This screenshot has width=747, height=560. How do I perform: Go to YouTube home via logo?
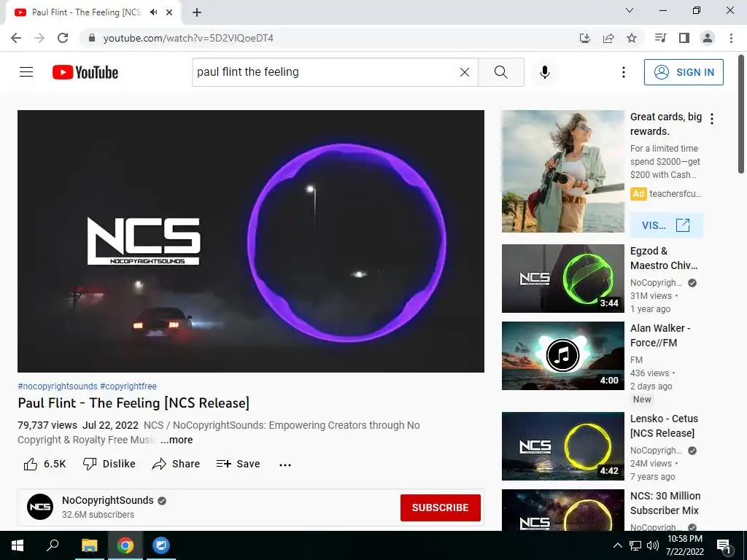point(85,72)
